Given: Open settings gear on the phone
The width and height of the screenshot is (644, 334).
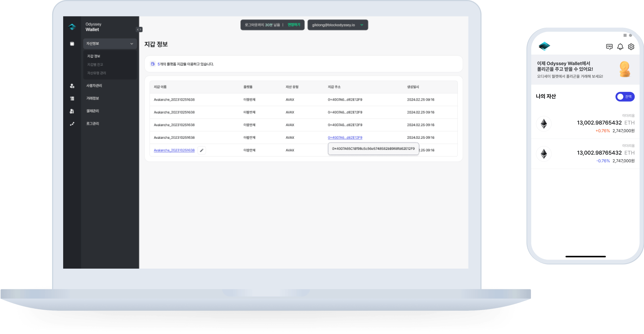Looking at the screenshot, I should (631, 47).
